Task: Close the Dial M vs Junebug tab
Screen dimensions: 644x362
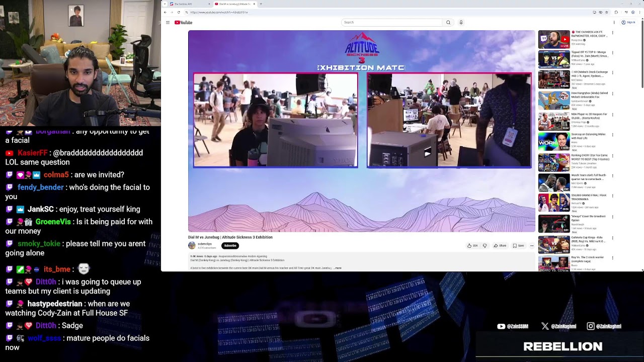Action: 254,4
